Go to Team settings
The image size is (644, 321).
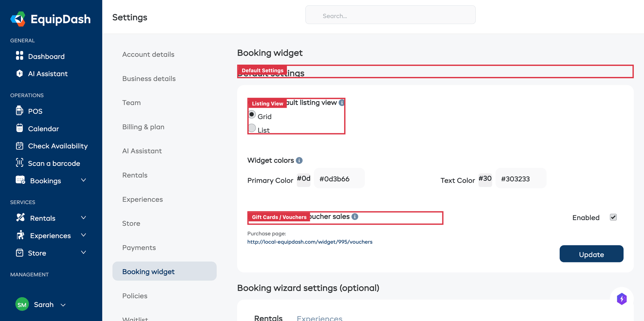(131, 103)
